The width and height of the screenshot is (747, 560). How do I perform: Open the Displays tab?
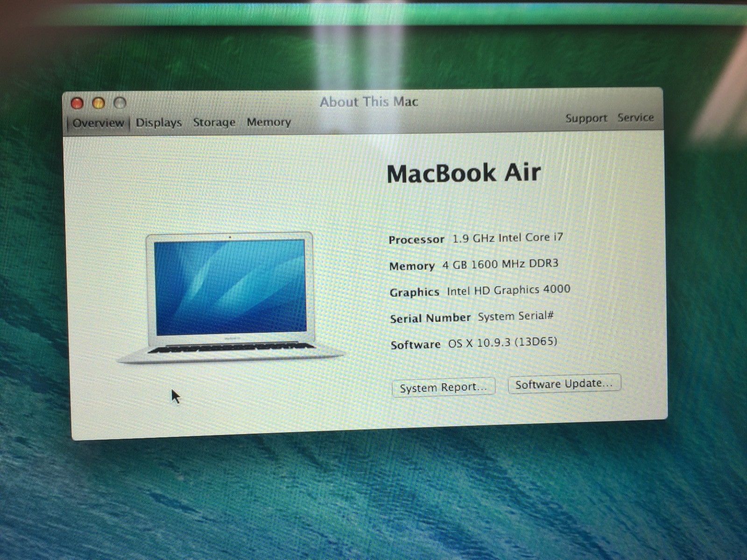click(159, 123)
